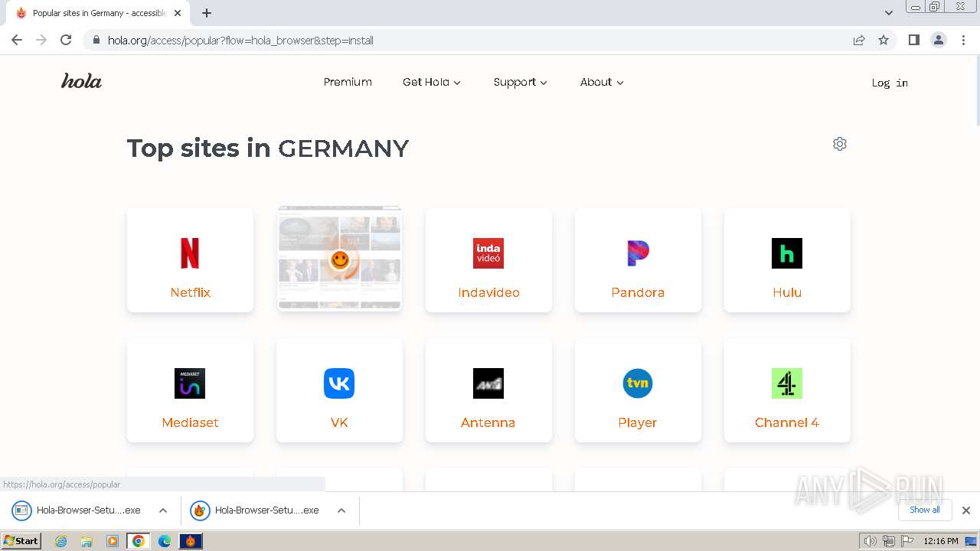The width and height of the screenshot is (980, 551).
Task: Click the network tray icon
Action: coord(889,541)
